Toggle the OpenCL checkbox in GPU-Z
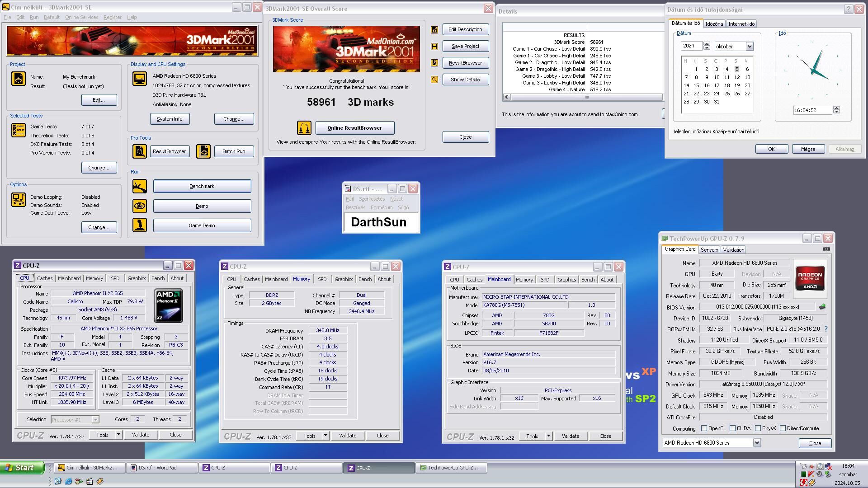This screenshot has height=488, width=868. click(704, 428)
